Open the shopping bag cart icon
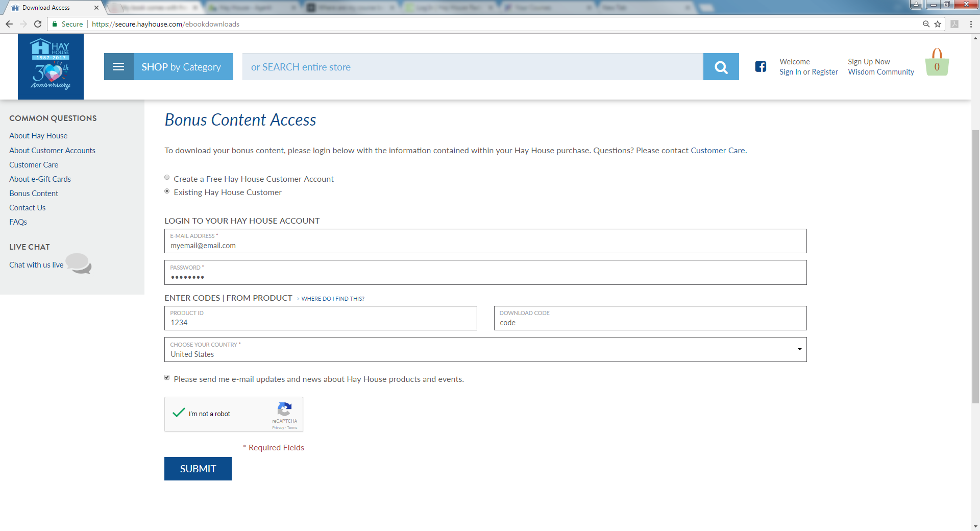Viewport: 980px width, 531px height. [x=937, y=63]
